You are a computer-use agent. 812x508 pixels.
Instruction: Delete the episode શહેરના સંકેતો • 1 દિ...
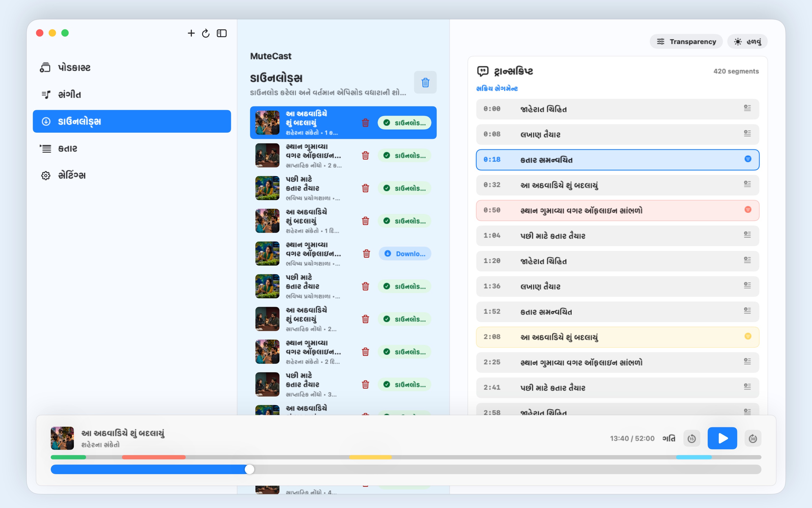point(365,221)
